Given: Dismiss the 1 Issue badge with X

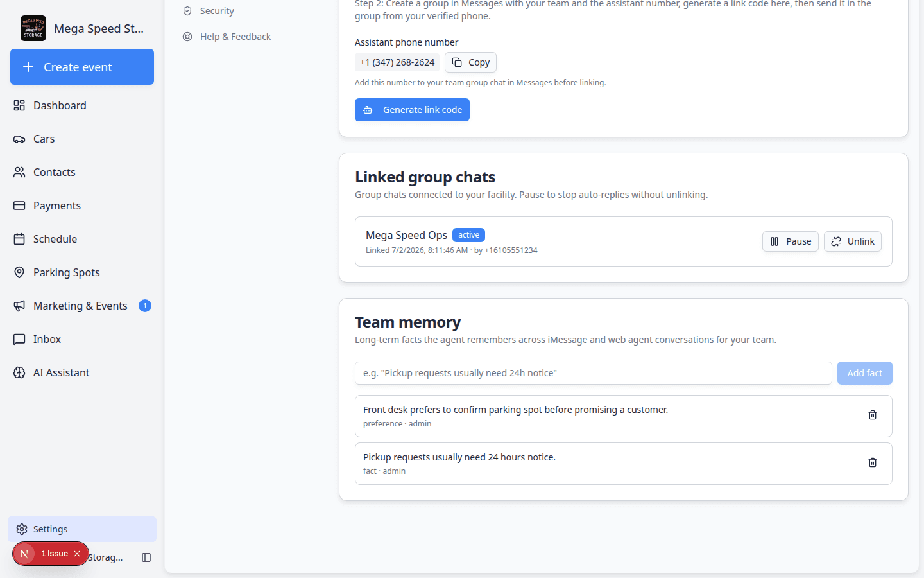Looking at the screenshot, I should (77, 554).
